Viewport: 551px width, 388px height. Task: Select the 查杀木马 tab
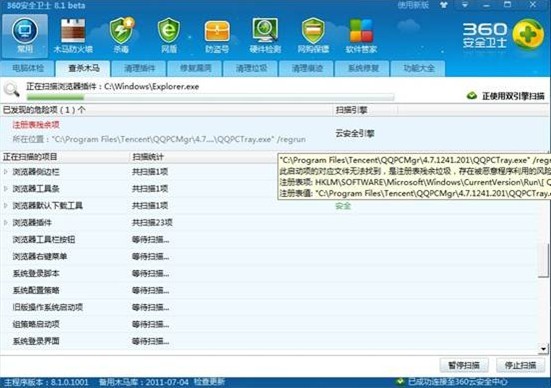[83, 68]
